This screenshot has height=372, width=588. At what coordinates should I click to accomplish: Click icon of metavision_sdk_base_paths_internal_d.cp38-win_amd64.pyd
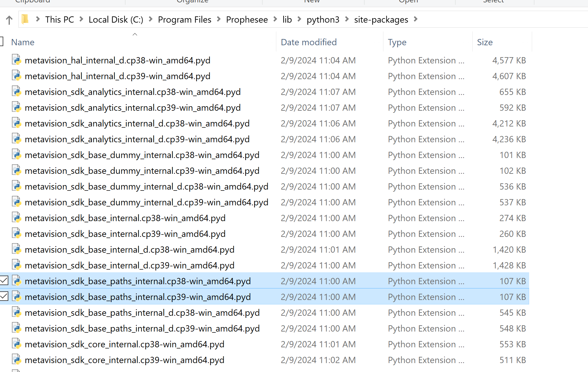17,312
